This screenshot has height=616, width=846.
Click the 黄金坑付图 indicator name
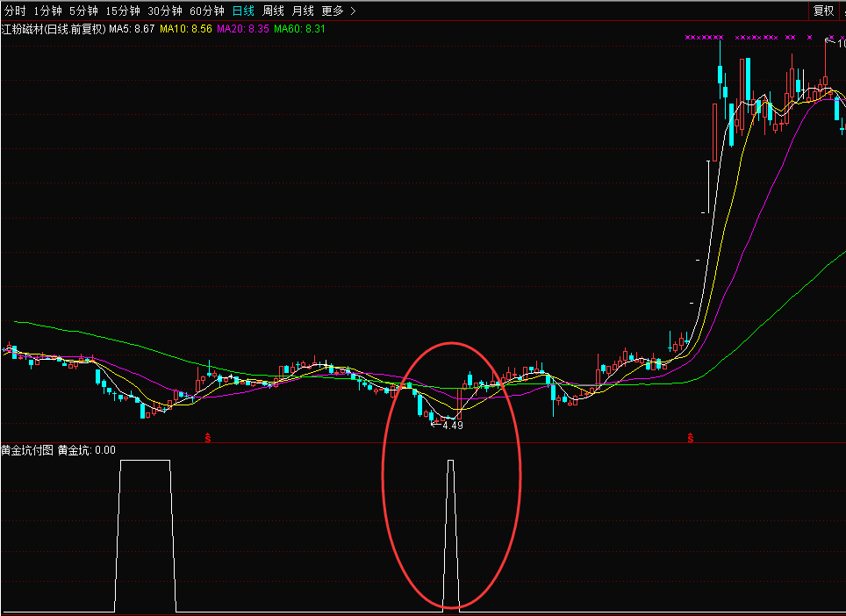click(27, 450)
